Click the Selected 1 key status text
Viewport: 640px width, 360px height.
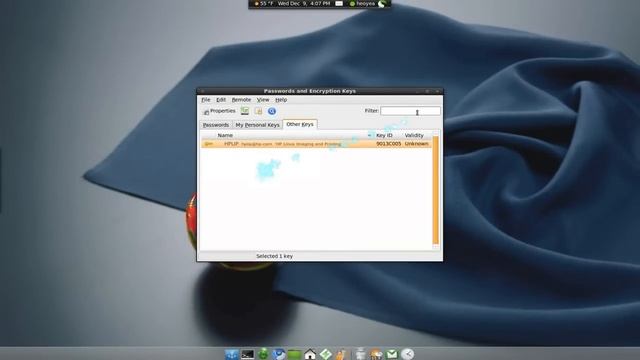click(274, 256)
